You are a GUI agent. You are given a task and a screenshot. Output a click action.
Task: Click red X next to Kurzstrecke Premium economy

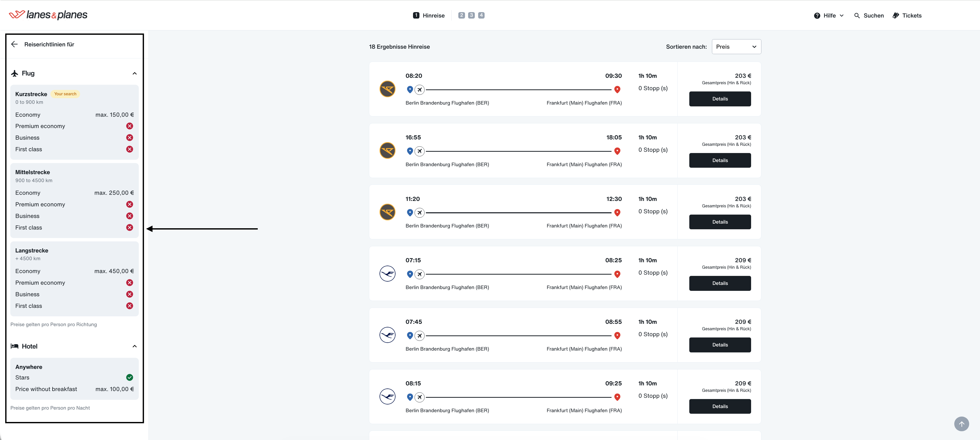coord(130,126)
